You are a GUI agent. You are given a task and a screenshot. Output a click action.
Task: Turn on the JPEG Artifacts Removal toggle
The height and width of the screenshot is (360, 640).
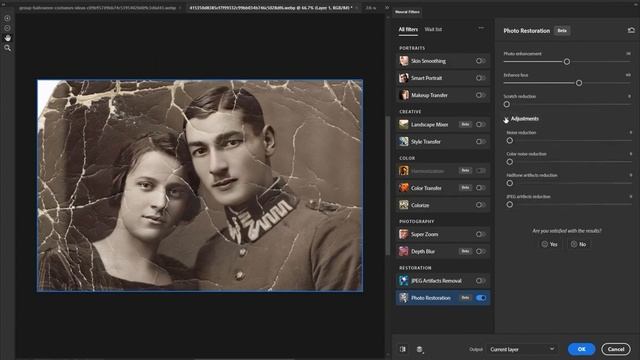pos(481,281)
